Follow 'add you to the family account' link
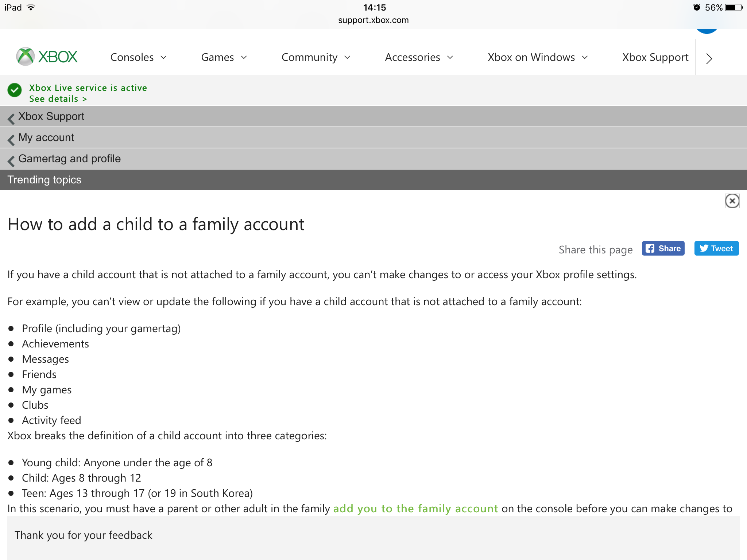This screenshot has height=560, width=747. click(x=415, y=509)
